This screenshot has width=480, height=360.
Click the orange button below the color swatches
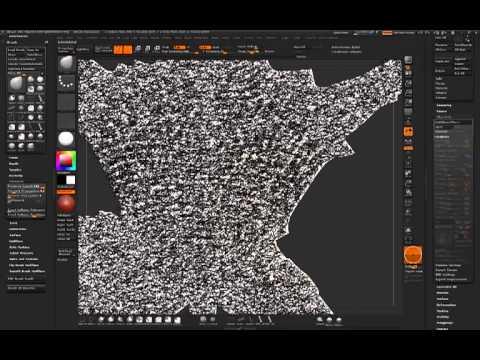[x=66, y=192]
